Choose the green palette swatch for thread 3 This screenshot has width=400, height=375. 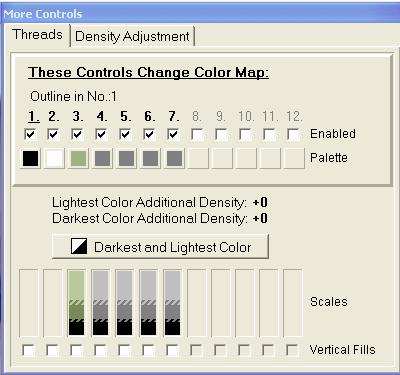79,158
